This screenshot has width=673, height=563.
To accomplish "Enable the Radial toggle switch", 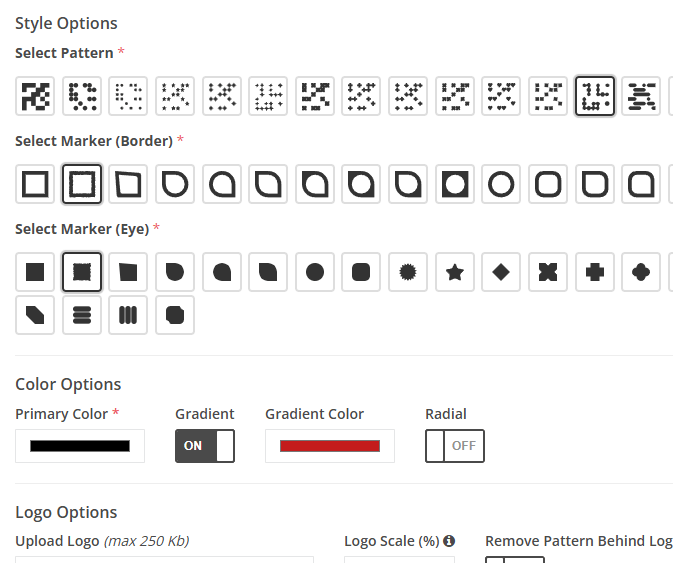I will point(455,446).
